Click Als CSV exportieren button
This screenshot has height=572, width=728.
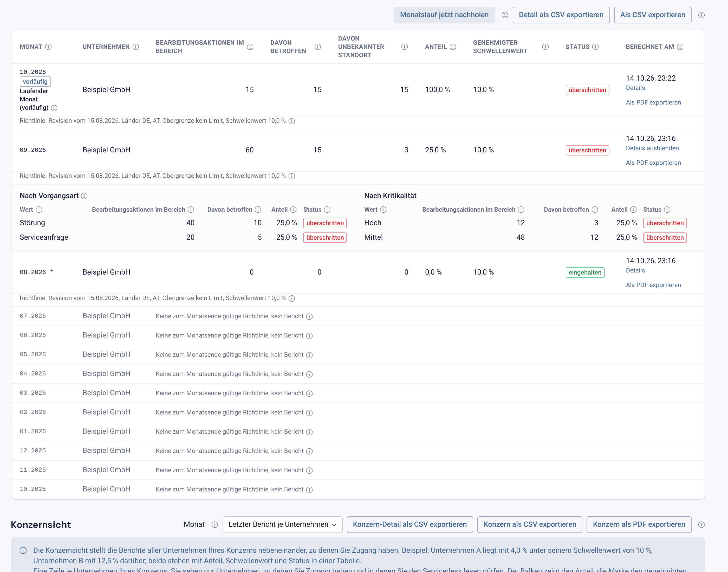click(x=652, y=15)
